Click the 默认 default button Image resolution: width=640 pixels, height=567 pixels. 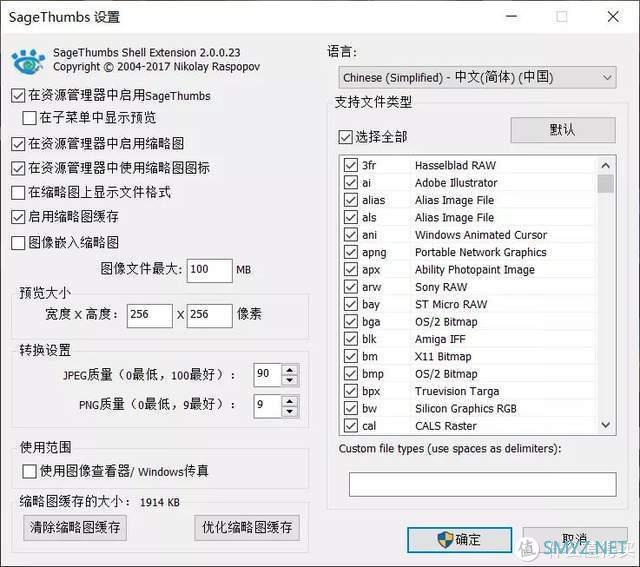pos(563,130)
